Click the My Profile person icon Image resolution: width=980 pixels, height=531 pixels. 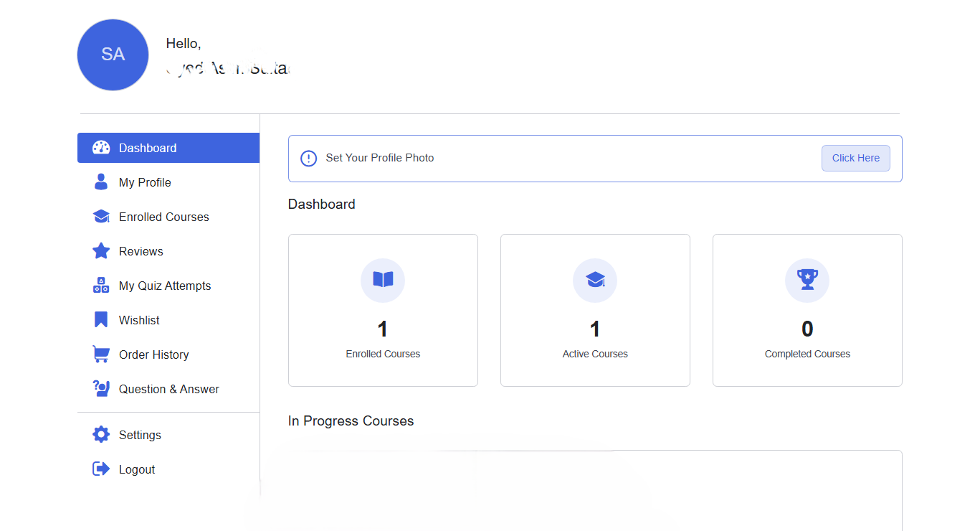coord(100,182)
